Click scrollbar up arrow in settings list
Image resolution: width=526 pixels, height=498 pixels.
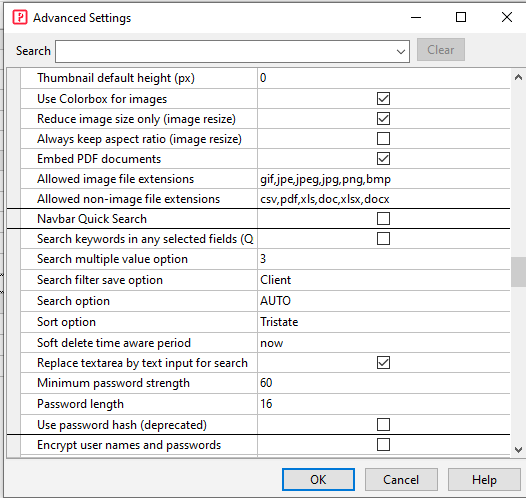click(518, 77)
